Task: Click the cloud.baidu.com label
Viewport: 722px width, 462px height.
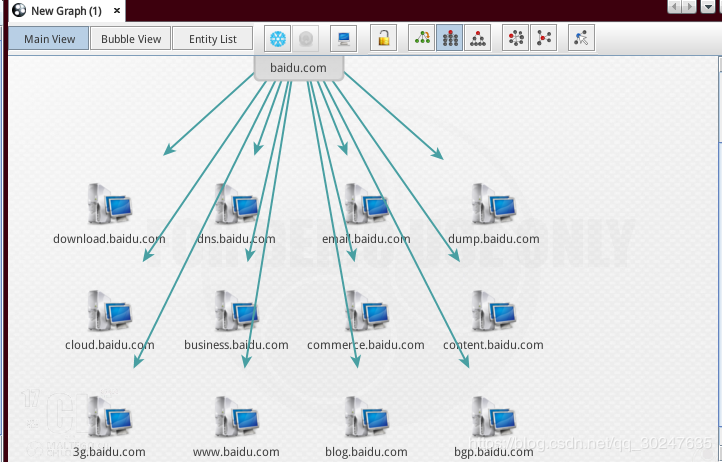Action: coord(110,345)
